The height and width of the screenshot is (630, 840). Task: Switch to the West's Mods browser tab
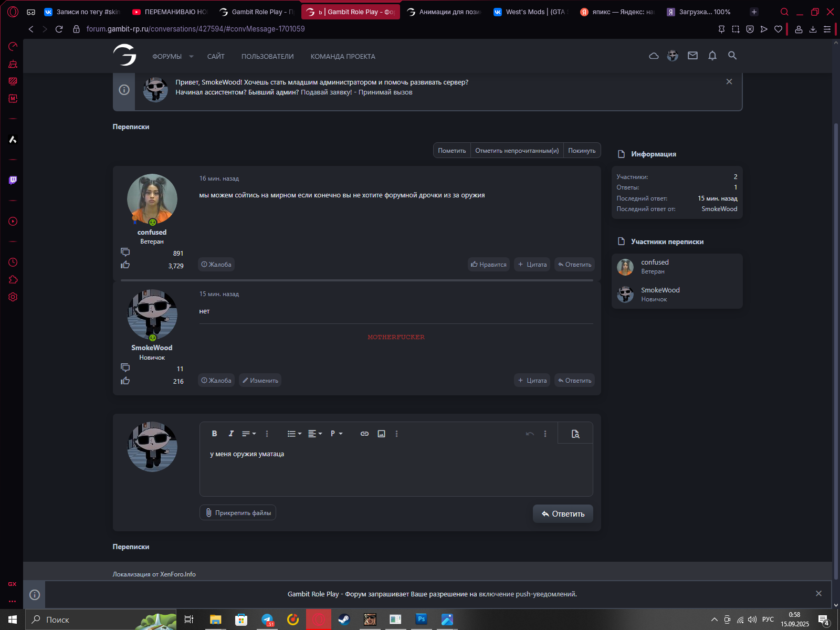(530, 12)
